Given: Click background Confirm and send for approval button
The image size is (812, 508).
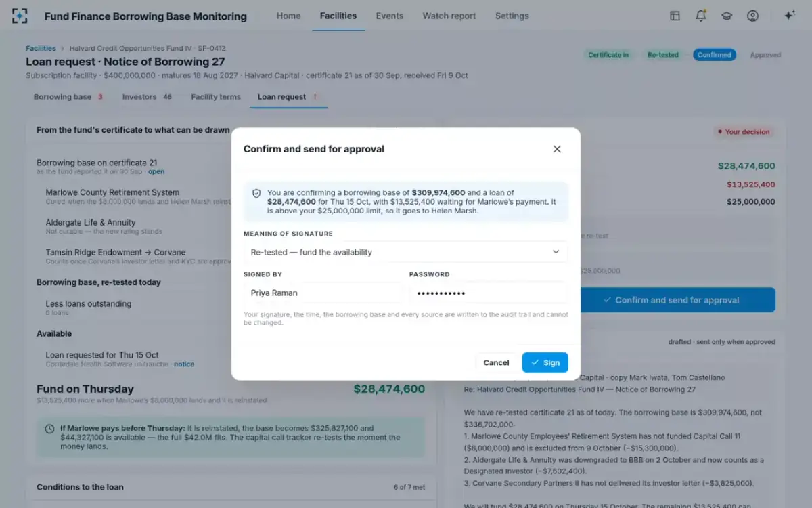Looking at the screenshot, I should tap(677, 300).
